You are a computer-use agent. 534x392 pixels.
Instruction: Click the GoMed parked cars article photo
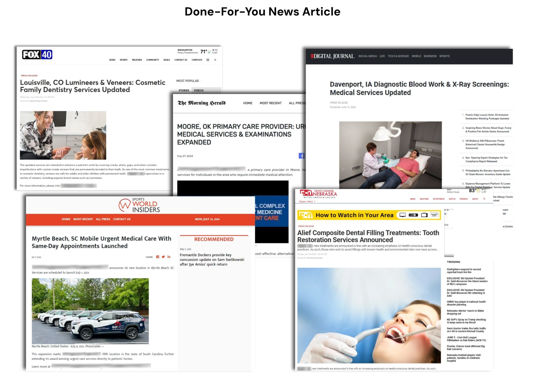pos(90,311)
